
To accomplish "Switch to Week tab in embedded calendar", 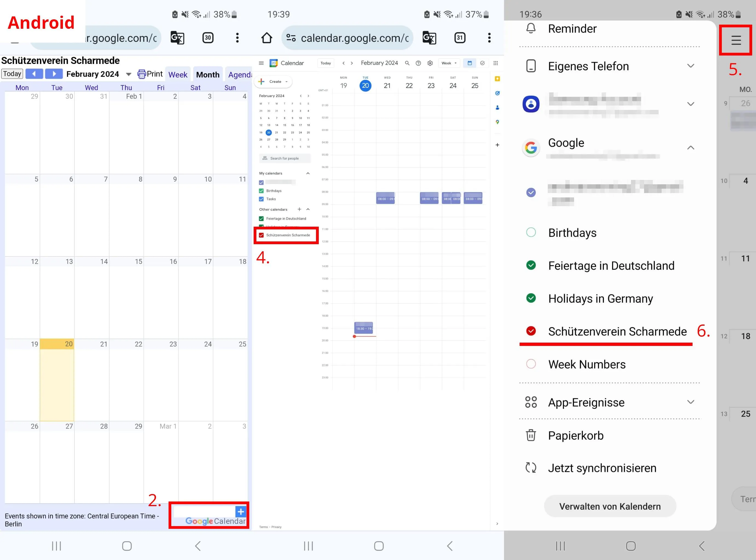I will point(178,75).
